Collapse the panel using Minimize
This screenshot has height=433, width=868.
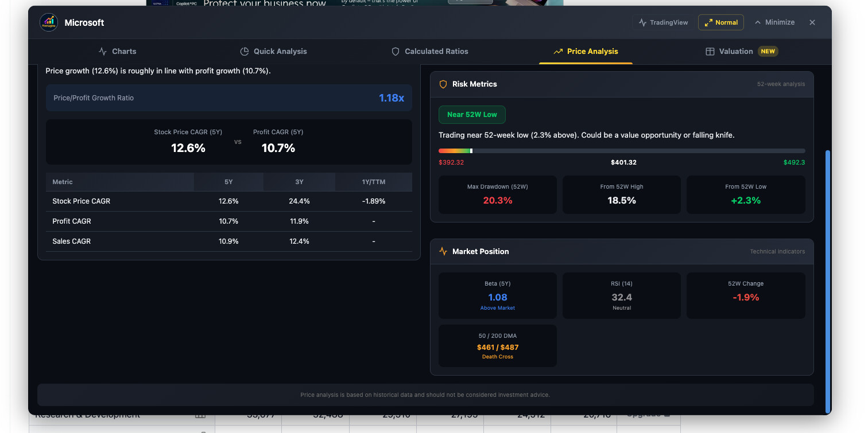774,22
